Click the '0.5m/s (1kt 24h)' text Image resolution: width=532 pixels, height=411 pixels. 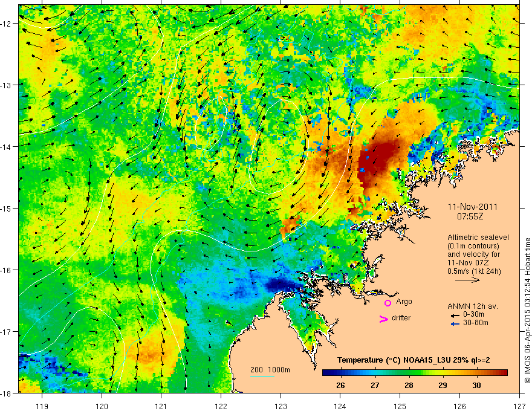tap(474, 271)
